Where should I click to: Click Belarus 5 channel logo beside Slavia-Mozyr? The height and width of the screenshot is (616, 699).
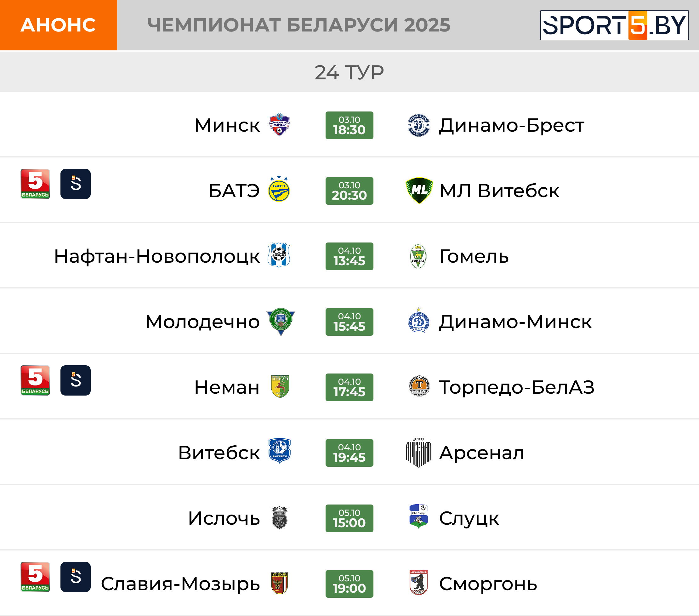coord(35,577)
